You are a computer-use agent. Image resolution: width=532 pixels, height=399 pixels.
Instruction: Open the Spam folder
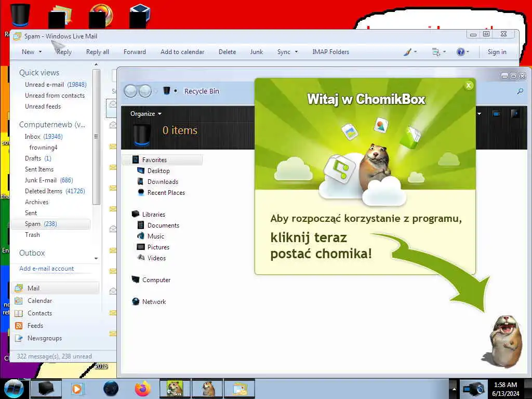pyautogui.click(x=51, y=224)
